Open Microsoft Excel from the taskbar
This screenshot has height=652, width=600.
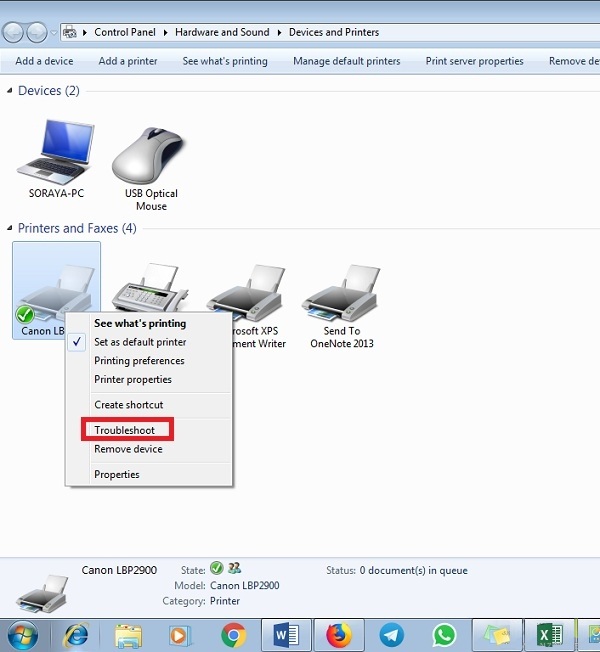coord(549,634)
